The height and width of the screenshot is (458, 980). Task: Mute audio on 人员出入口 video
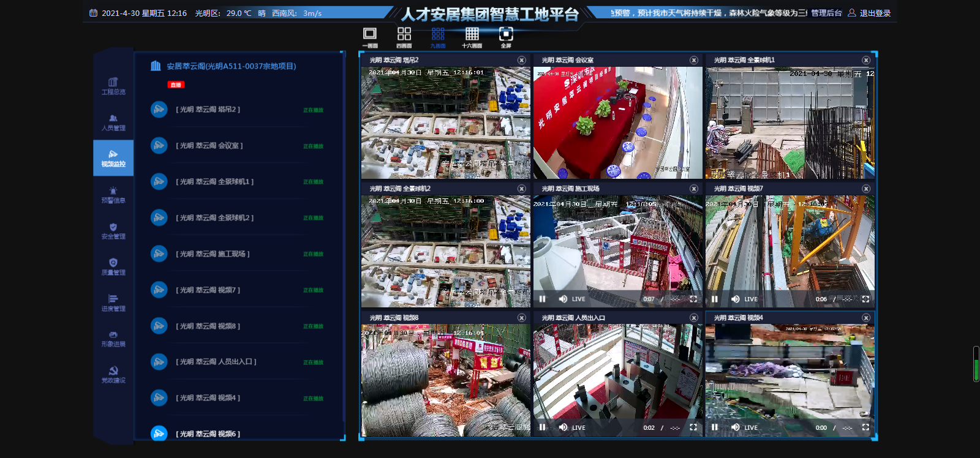563,427
